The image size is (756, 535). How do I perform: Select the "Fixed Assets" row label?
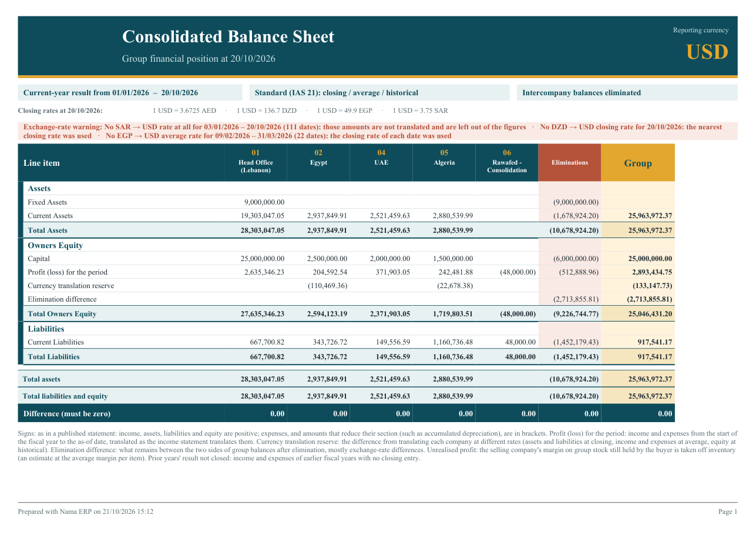click(x=48, y=202)
